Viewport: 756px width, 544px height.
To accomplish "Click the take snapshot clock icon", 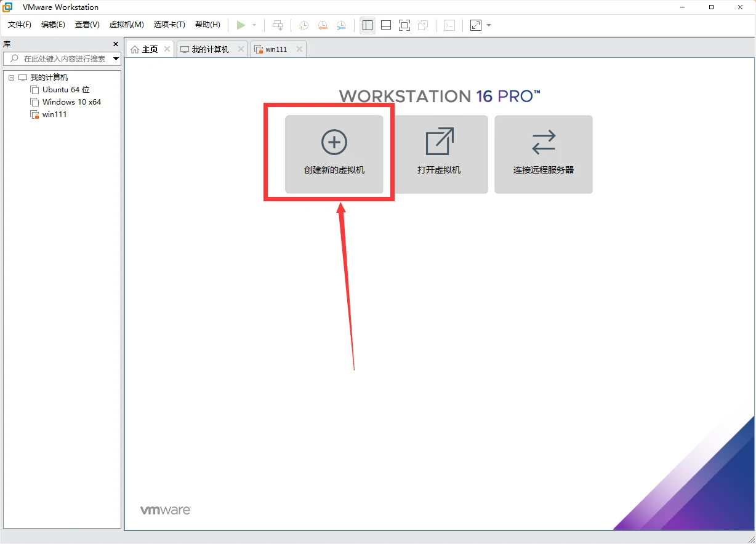I will pos(304,25).
